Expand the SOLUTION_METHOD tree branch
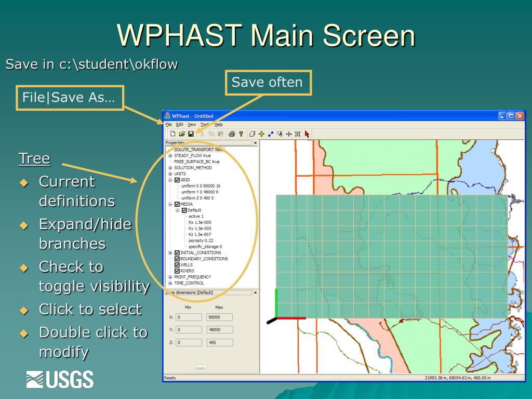Viewport: 532px width, 399px height. point(170,168)
